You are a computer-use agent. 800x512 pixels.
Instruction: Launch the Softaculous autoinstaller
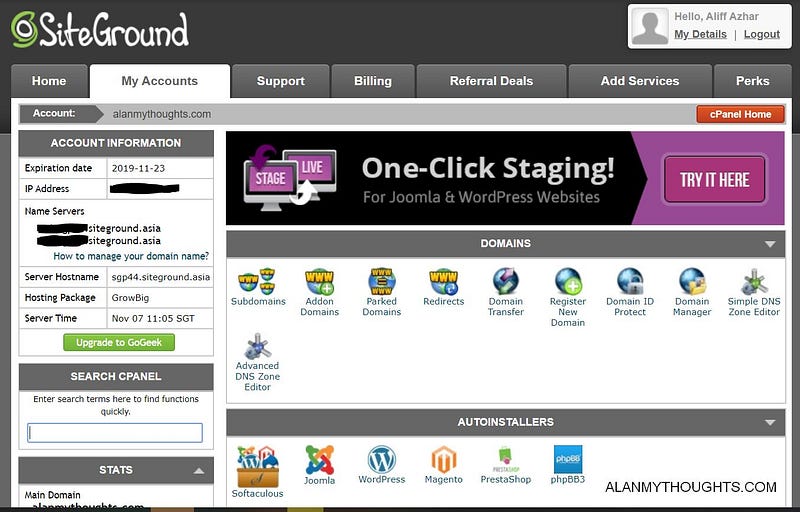(258, 472)
